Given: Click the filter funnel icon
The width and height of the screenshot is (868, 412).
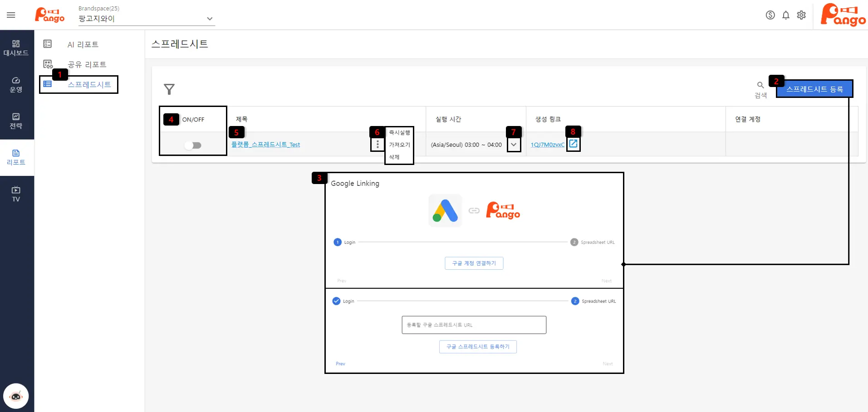Looking at the screenshot, I should [169, 89].
